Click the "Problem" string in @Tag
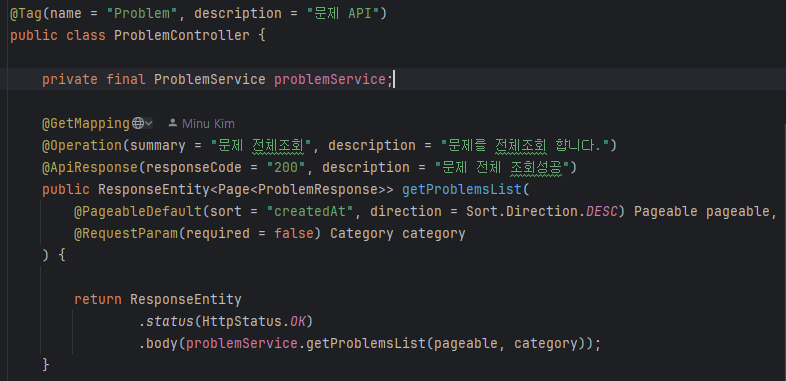 pyautogui.click(x=142, y=14)
